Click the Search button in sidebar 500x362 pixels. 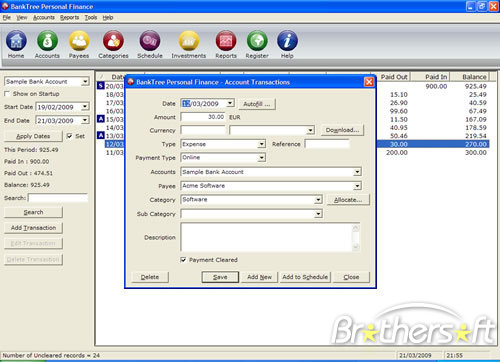33,212
